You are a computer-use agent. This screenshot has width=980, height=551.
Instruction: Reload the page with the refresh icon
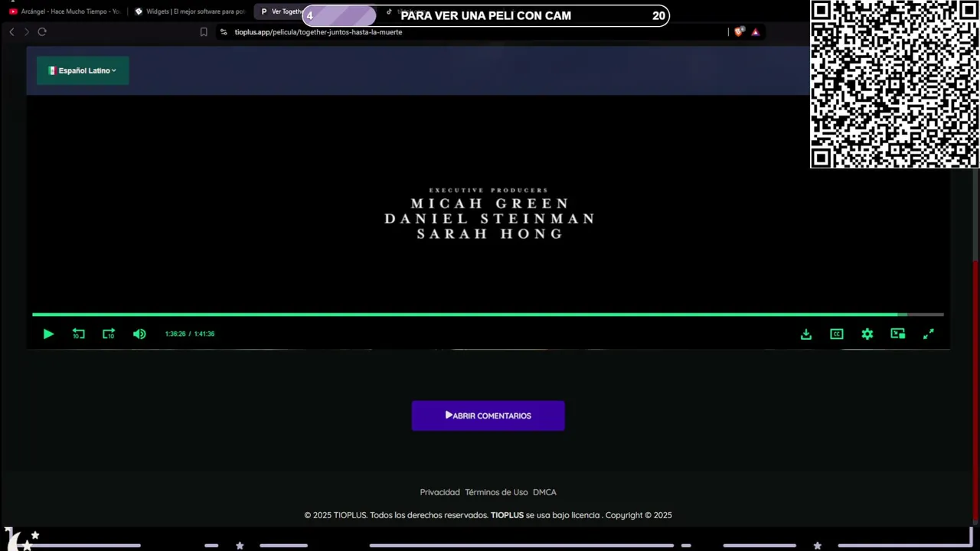(42, 32)
